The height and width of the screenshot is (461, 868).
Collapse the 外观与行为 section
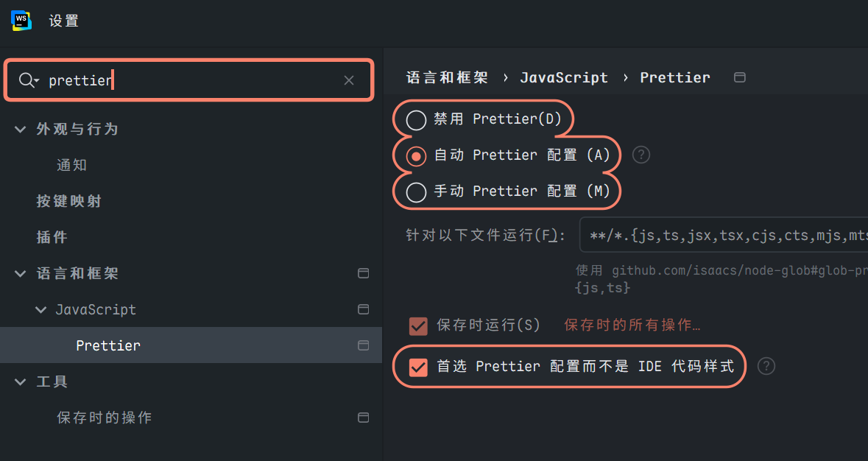pos(20,128)
